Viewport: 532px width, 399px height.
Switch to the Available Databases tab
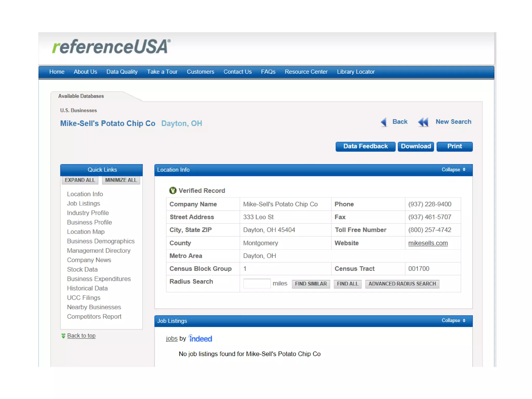(x=81, y=96)
